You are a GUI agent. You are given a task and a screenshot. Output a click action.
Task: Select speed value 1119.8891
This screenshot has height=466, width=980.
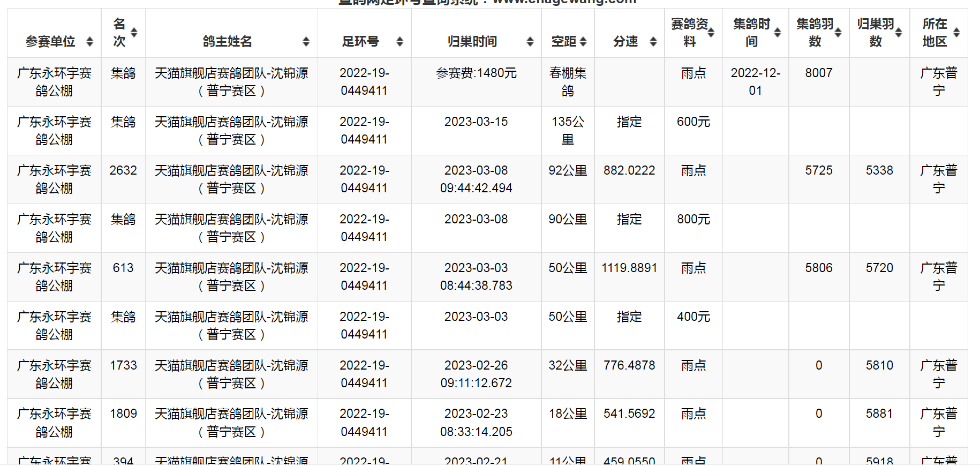coord(629,268)
